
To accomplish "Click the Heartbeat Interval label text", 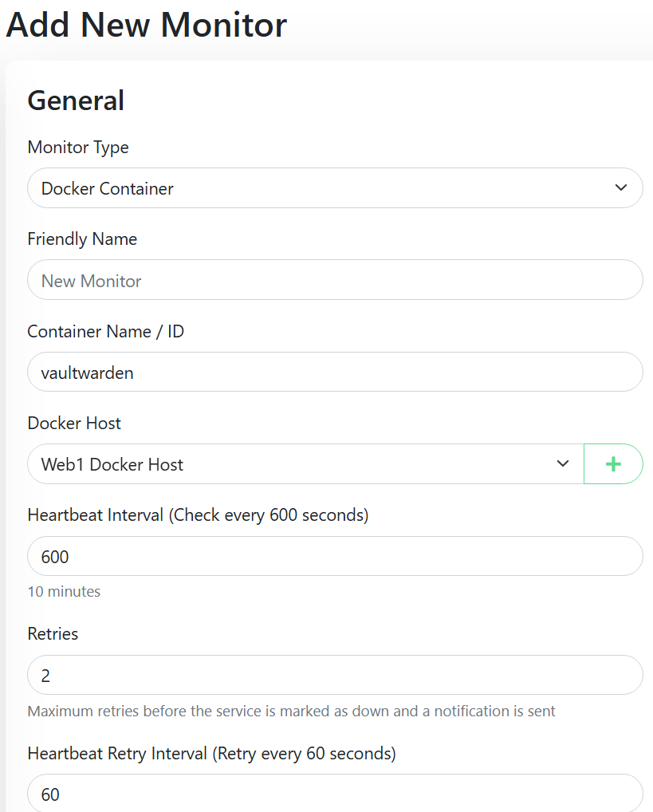I will 198,515.
